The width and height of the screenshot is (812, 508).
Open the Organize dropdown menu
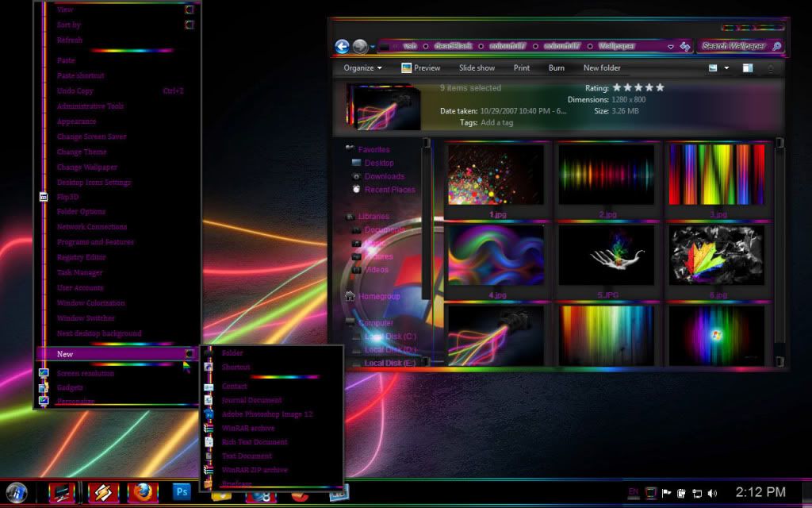tap(362, 68)
